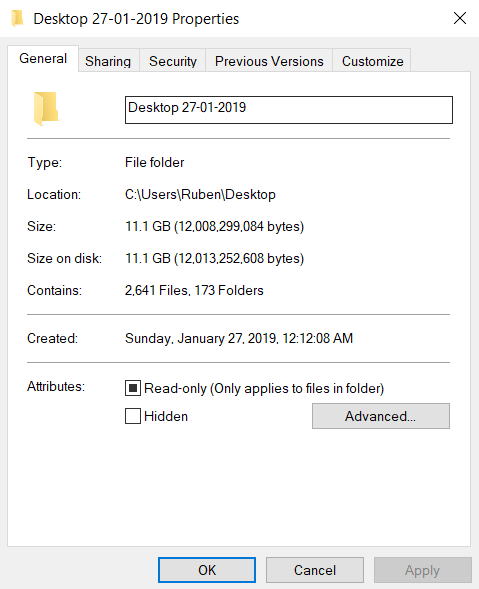Image resolution: width=479 pixels, height=589 pixels.
Task: Click the Apply button
Action: coord(423,570)
